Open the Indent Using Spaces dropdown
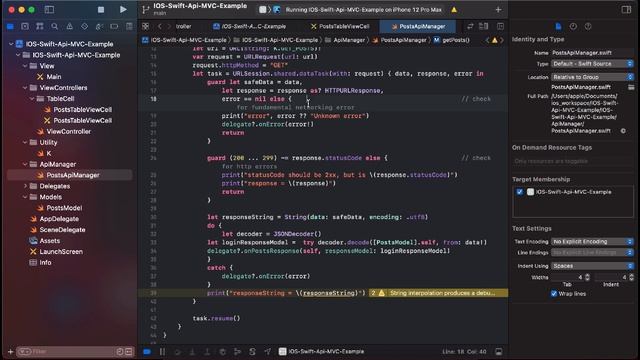This screenshot has width=640, height=360. [592, 266]
